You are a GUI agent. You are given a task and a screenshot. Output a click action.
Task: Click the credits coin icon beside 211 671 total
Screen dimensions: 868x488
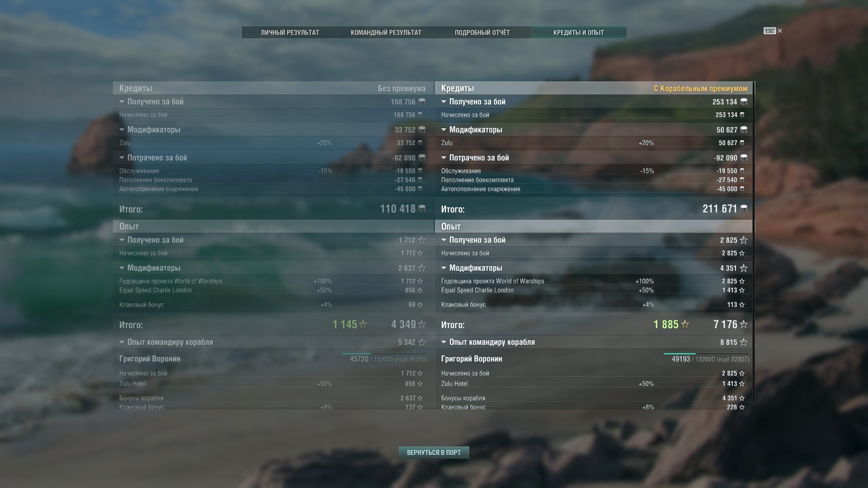pyautogui.click(x=744, y=208)
